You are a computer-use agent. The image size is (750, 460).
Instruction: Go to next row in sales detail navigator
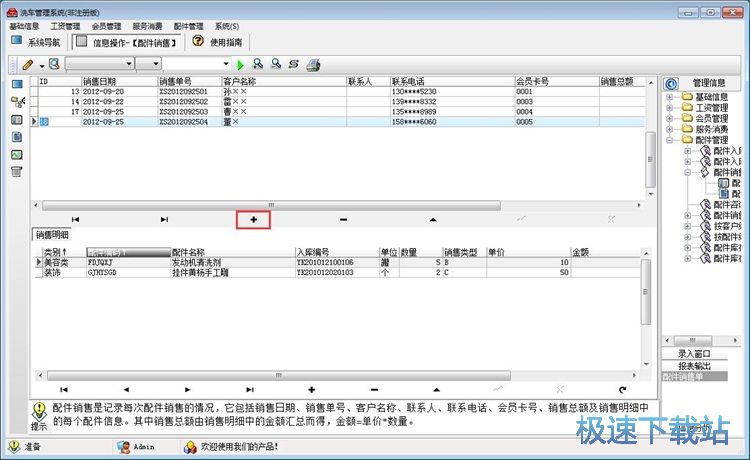point(188,390)
